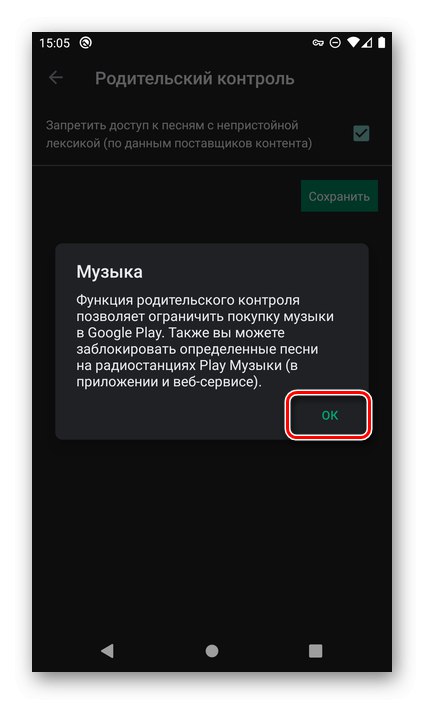Tap Android home circle button

click(x=212, y=650)
